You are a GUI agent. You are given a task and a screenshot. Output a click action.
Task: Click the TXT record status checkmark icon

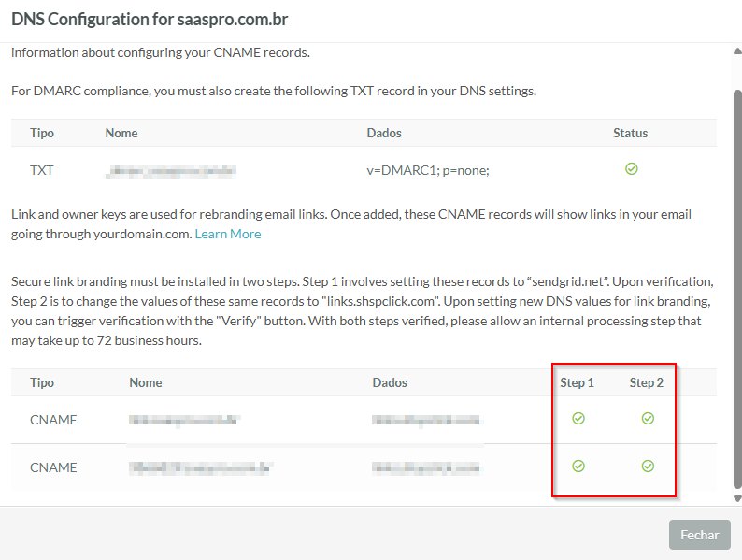(x=631, y=169)
